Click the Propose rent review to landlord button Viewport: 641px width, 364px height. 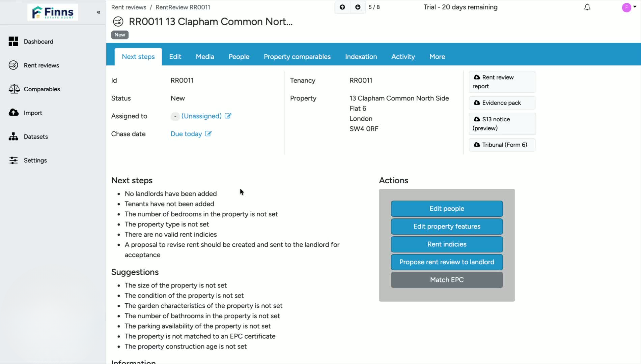tap(447, 262)
